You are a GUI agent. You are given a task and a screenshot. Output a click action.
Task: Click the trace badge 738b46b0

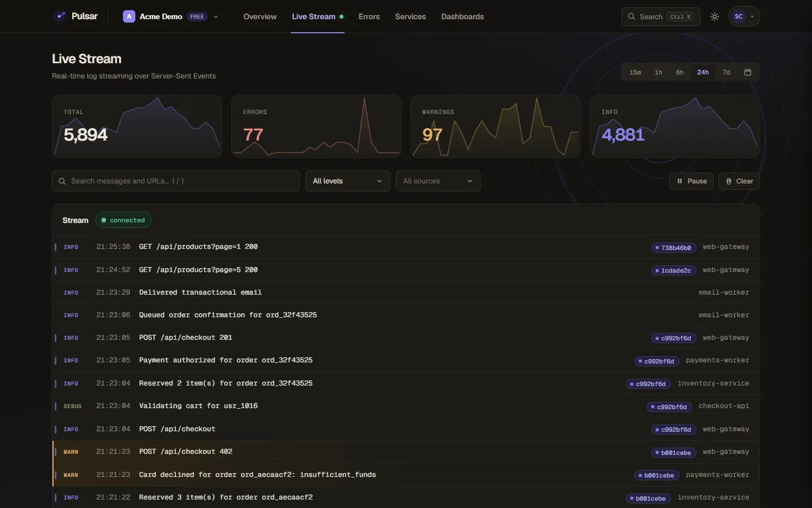tap(673, 248)
